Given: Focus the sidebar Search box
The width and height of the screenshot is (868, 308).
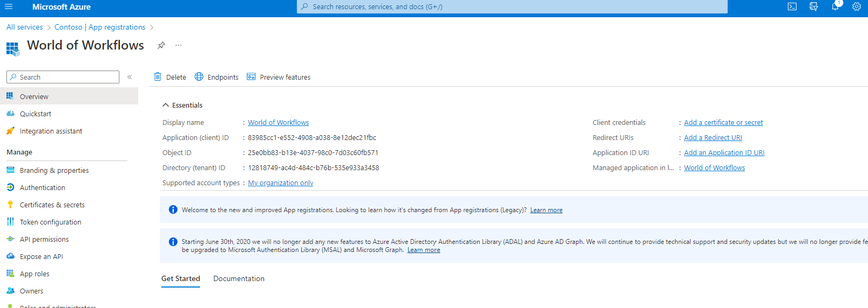Looking at the screenshot, I should point(63,77).
